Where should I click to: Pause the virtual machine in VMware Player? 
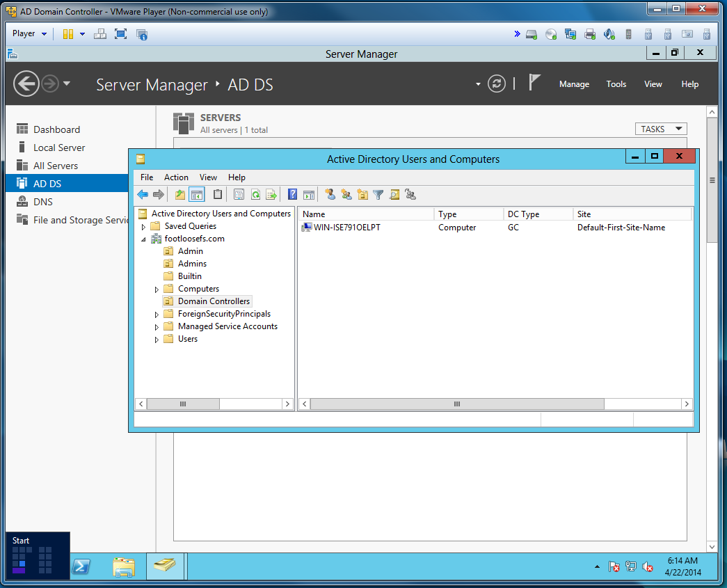[x=68, y=34]
